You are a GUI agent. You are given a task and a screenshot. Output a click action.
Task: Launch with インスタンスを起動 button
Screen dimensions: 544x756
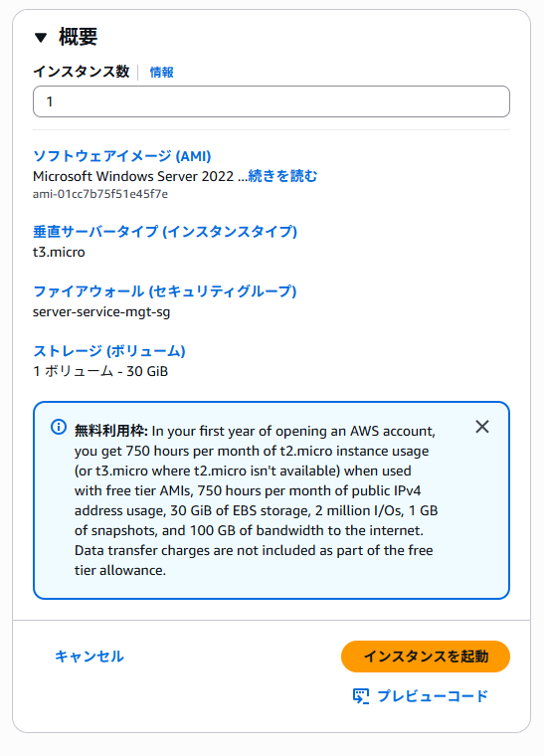(426, 657)
